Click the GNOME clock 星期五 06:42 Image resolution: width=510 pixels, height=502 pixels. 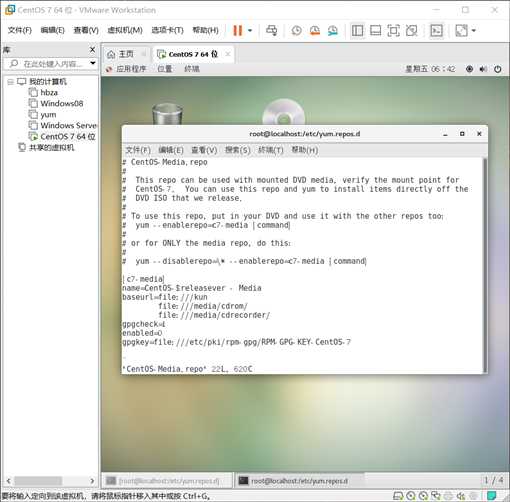(x=430, y=69)
